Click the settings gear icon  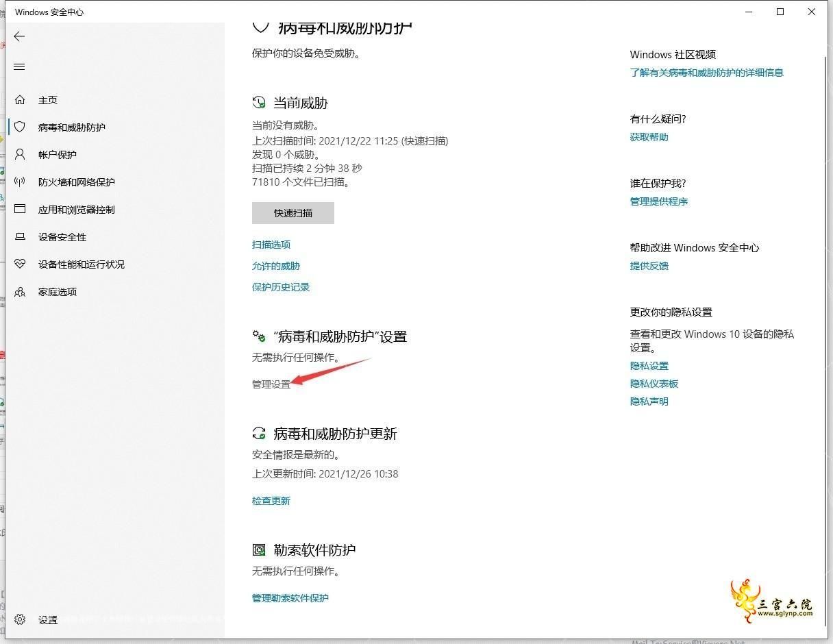point(20,619)
